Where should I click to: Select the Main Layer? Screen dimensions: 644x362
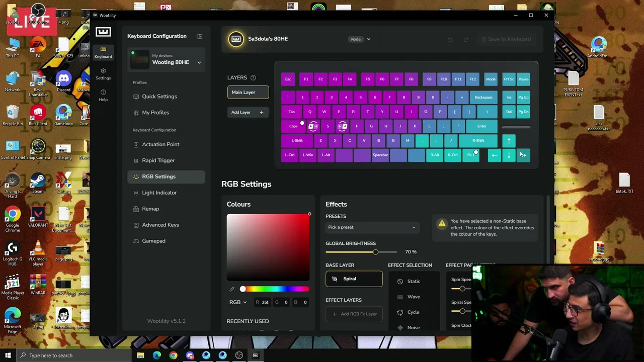coord(248,93)
